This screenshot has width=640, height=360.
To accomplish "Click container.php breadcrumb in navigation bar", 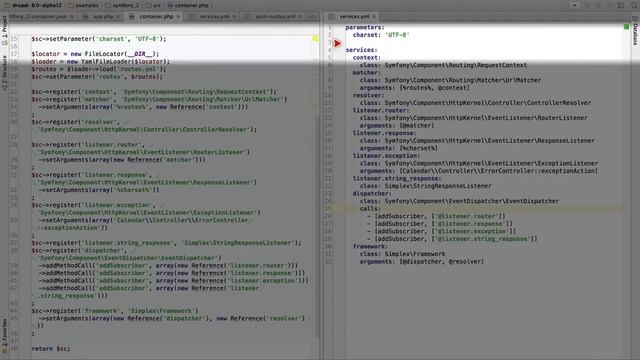I will (x=188, y=5).
